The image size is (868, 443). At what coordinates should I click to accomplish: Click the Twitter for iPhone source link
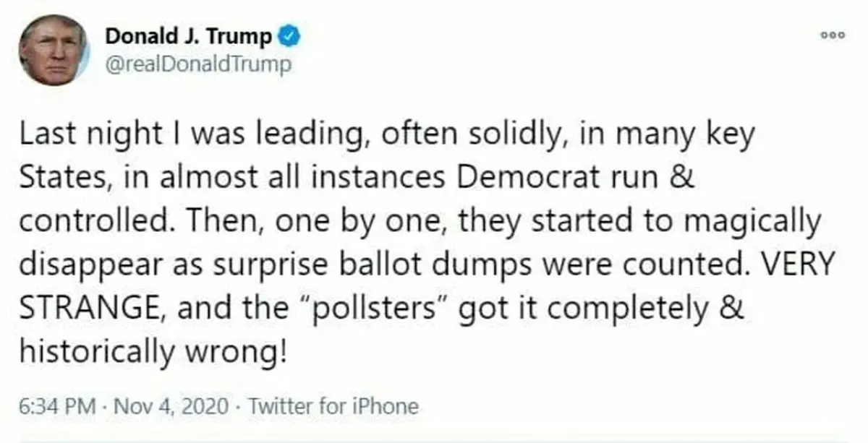click(x=333, y=406)
